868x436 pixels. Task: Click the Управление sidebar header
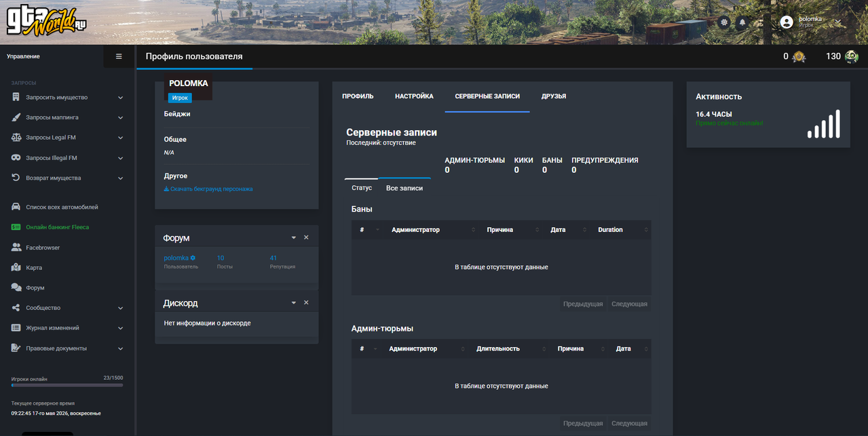23,56
